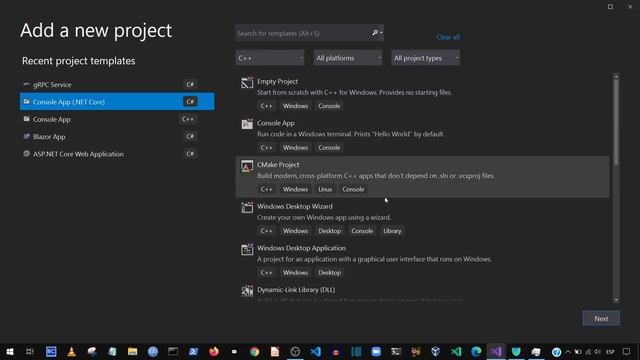Click the Console App template icon in list
Screen dimensions: 640x360
247,124
